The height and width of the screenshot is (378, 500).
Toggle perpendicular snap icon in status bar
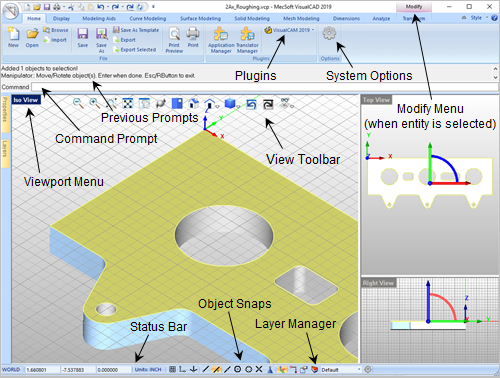pos(270,369)
